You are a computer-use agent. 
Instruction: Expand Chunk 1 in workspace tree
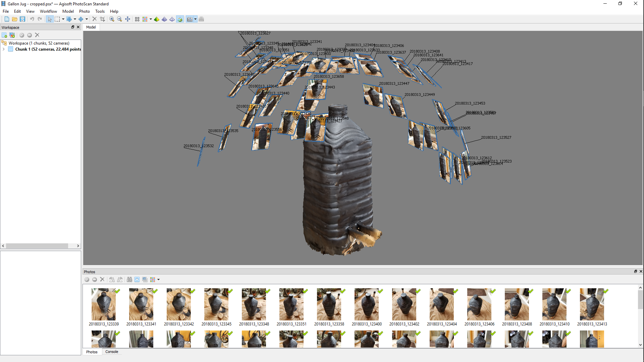point(4,49)
